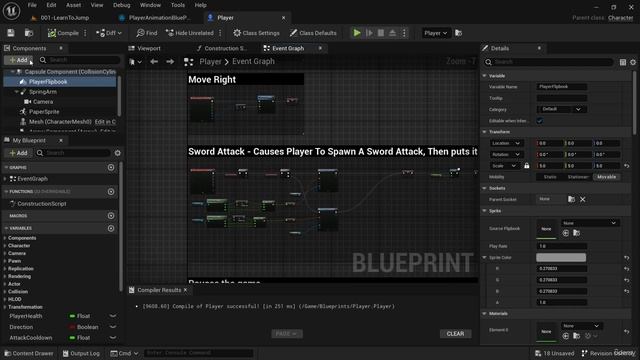The width and height of the screenshot is (640, 360).
Task: Open My Blueprint settings gear
Action: 118,153
